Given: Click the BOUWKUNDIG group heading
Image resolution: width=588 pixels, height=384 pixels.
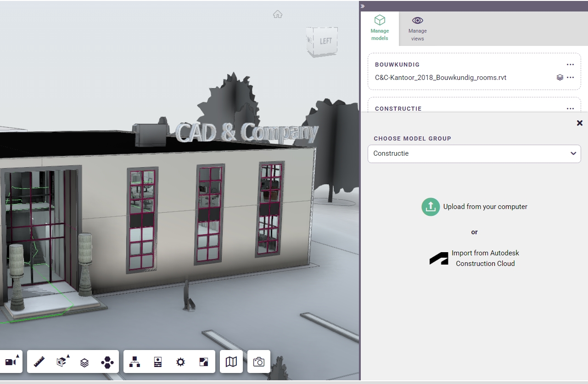Looking at the screenshot, I should [x=397, y=65].
